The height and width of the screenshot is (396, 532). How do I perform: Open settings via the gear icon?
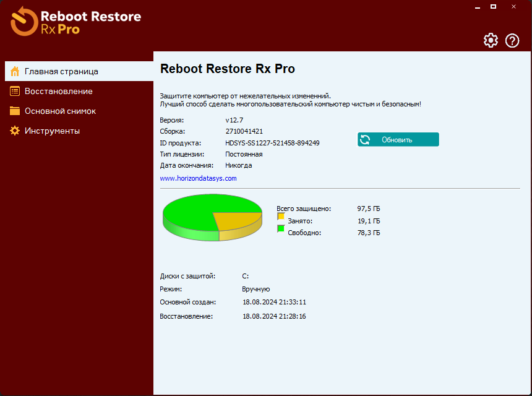491,40
